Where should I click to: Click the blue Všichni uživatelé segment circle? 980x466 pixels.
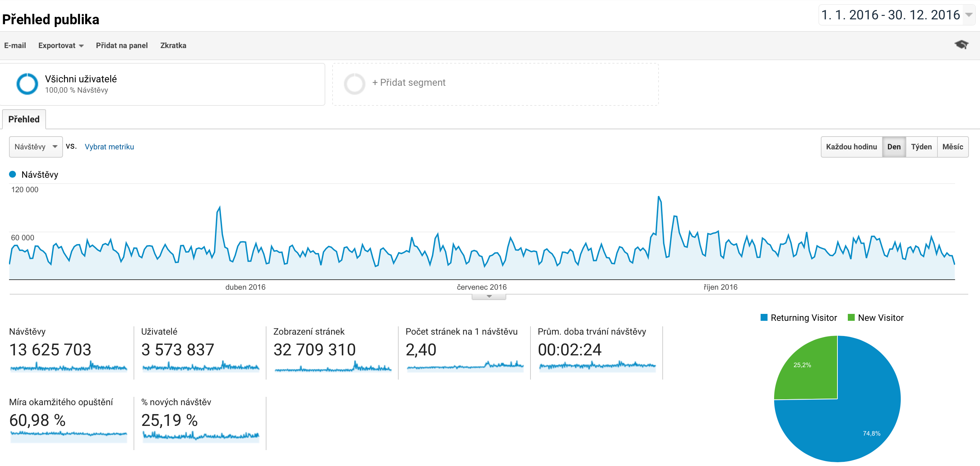pyautogui.click(x=27, y=84)
